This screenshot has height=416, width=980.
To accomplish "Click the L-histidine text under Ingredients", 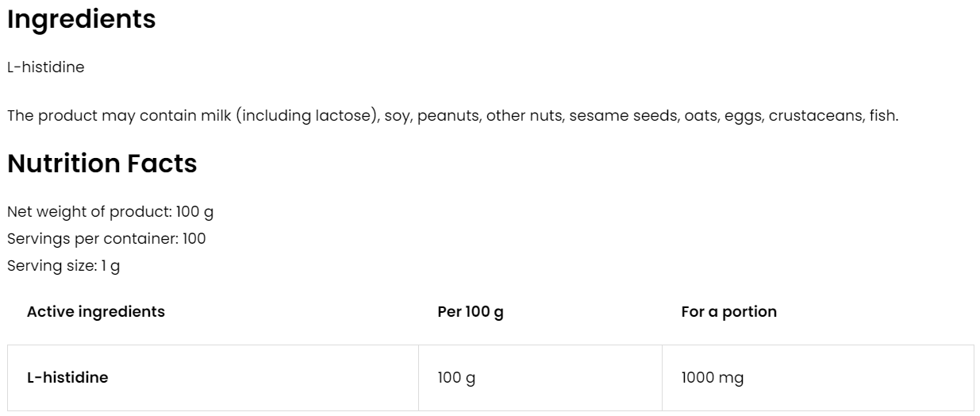I will click(x=45, y=67).
